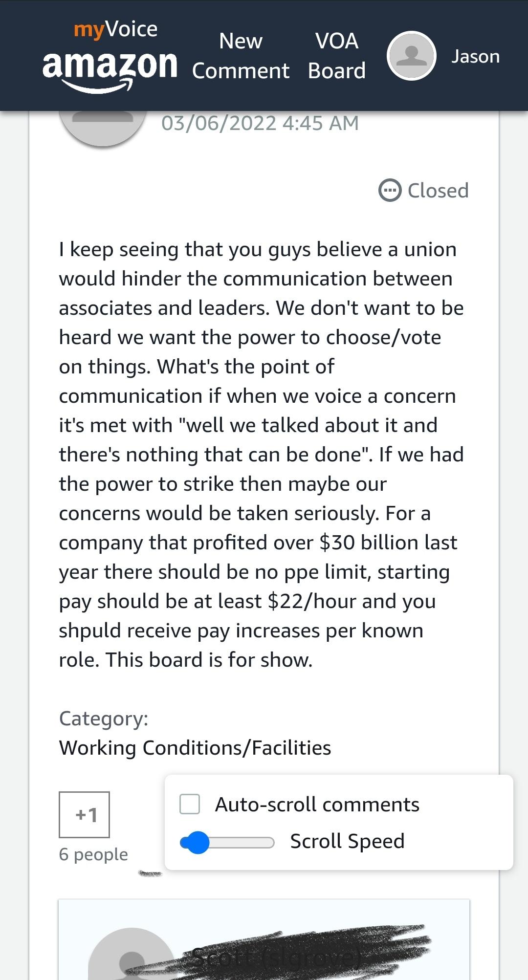View the 6 people who upvoted
This screenshot has height=980, width=528.
(93, 854)
